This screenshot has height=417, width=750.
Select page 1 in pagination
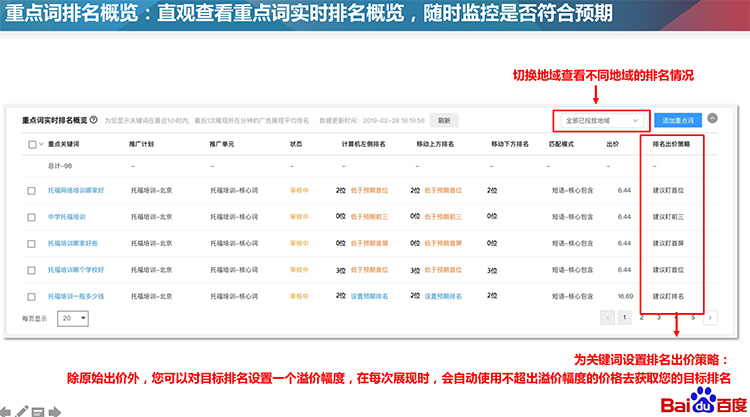tap(624, 318)
